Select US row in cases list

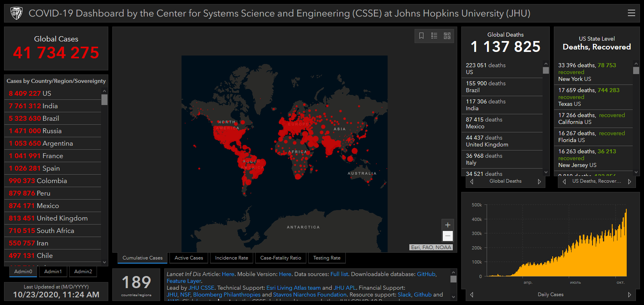point(53,93)
